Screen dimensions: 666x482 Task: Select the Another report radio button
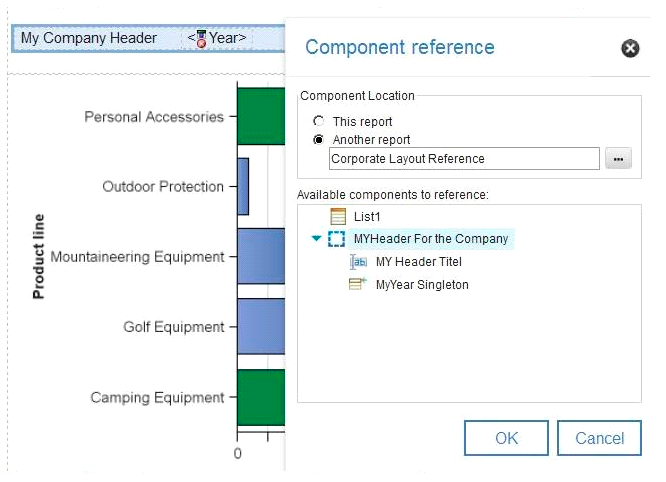(319, 140)
